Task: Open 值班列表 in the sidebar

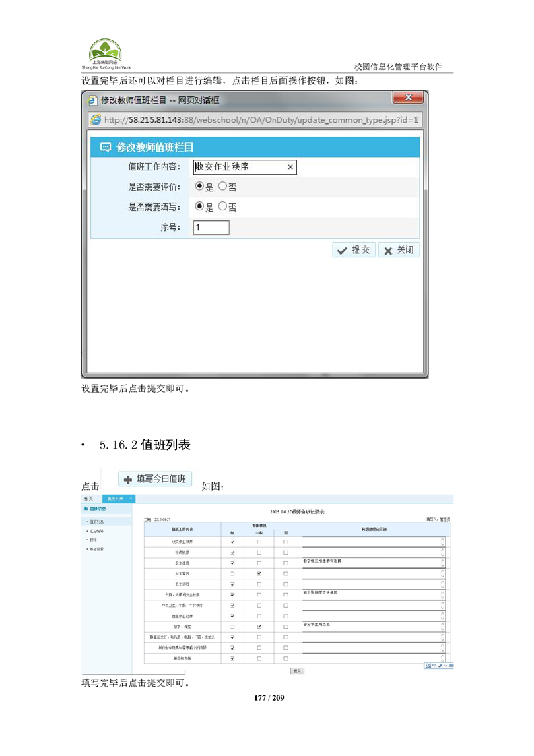Action: [96, 522]
